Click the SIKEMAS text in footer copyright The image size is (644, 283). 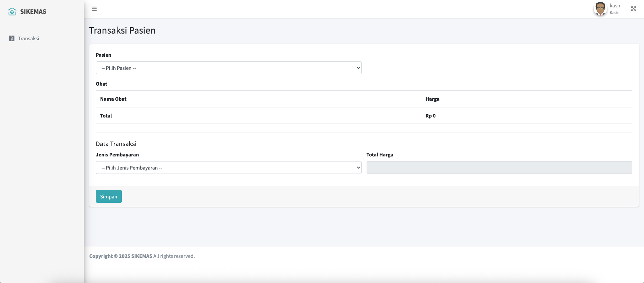click(x=142, y=256)
